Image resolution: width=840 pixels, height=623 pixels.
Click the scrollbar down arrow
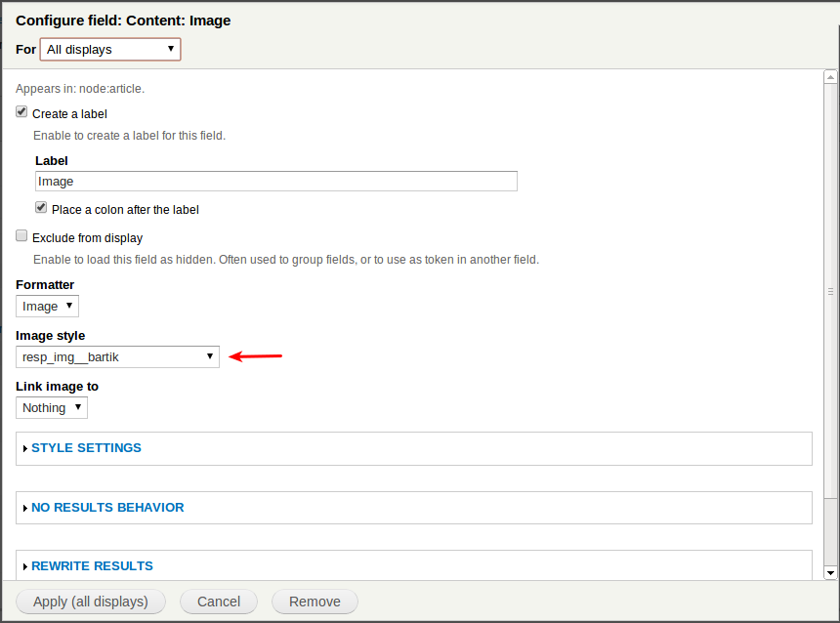[x=830, y=572]
